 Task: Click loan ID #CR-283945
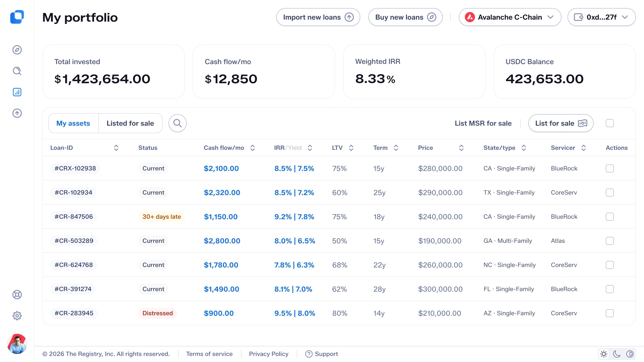pos(74,313)
